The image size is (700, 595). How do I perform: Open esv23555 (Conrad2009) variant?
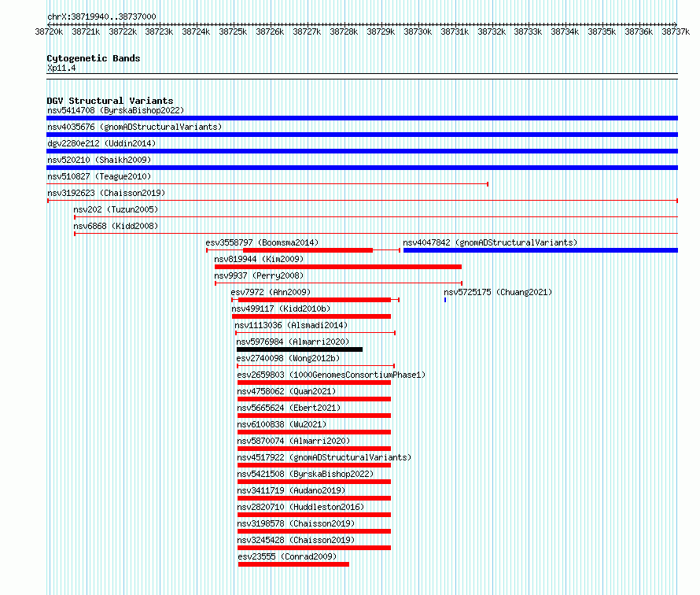coord(287,556)
